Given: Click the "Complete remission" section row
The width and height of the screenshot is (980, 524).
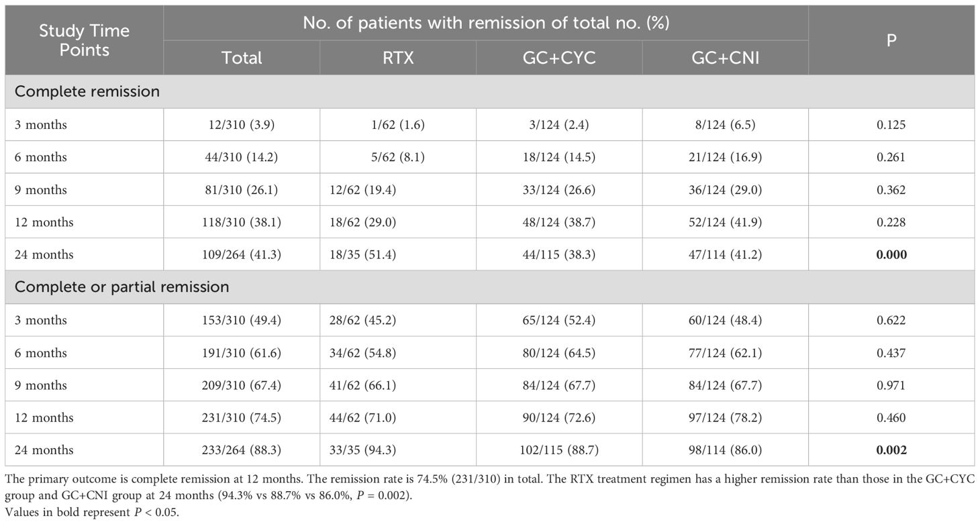Looking at the screenshot, I should (x=87, y=91).
